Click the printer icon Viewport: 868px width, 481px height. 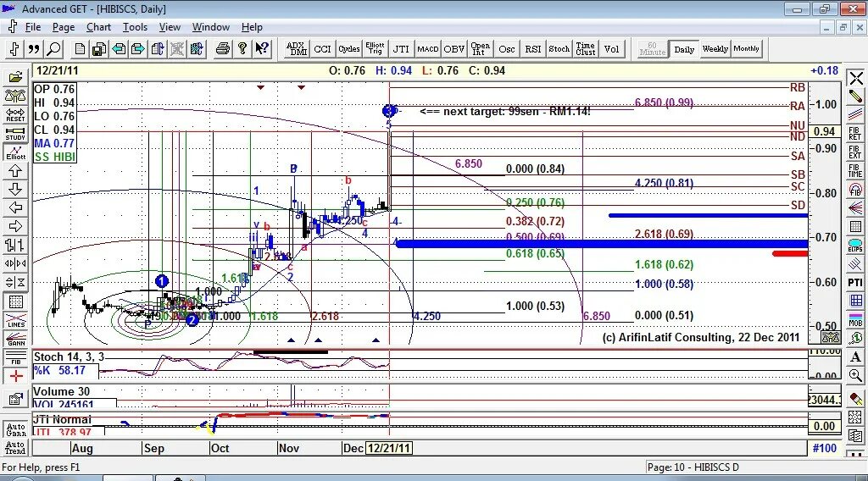point(223,49)
